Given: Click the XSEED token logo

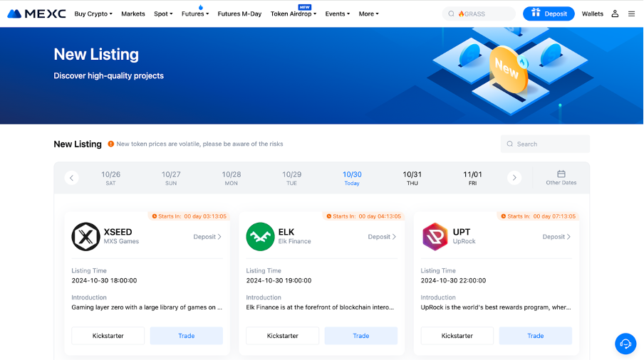Looking at the screenshot, I should (85, 237).
